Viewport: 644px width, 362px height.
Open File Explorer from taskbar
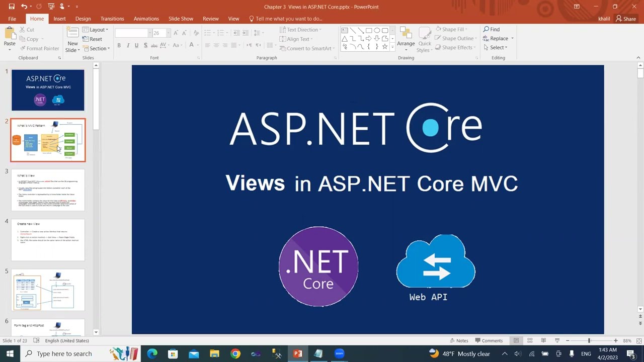214,353
